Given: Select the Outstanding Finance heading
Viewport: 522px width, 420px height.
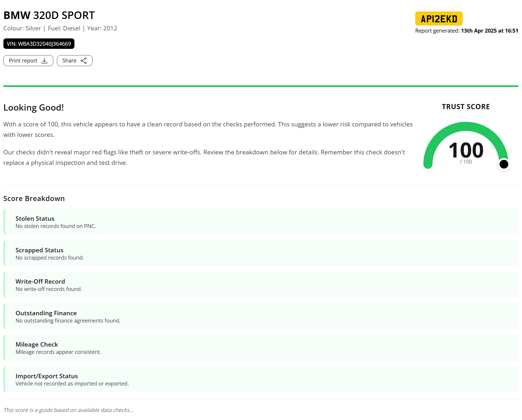Looking at the screenshot, I should pyautogui.click(x=46, y=313).
